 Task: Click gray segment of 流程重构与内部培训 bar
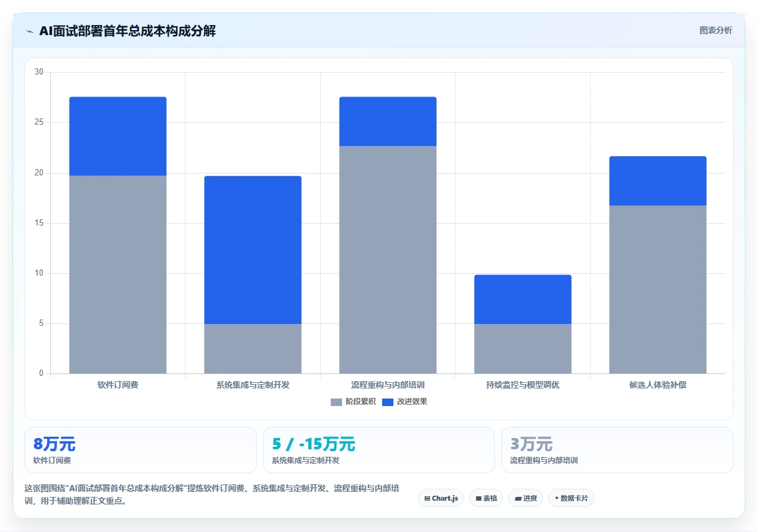pyautogui.click(x=388, y=260)
